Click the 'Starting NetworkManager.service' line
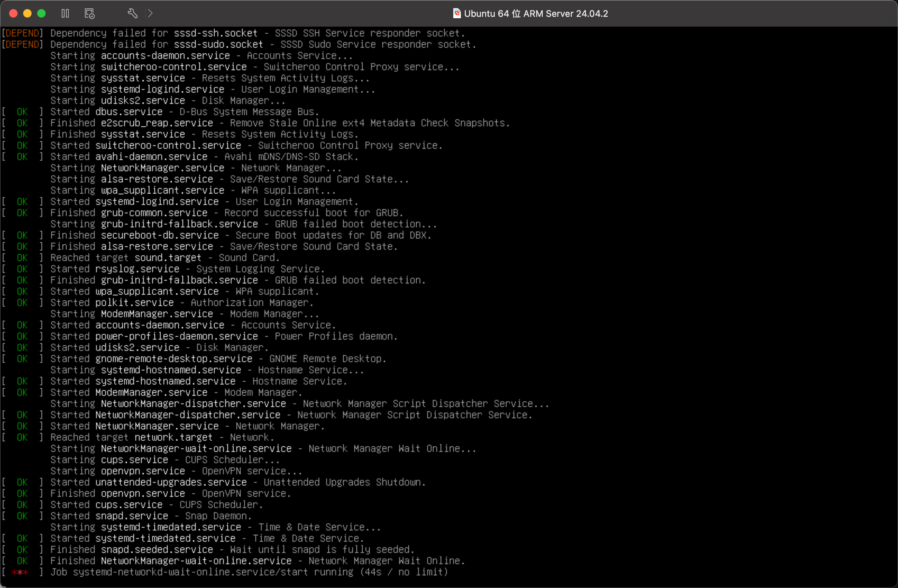The width and height of the screenshot is (898, 588). [196, 168]
